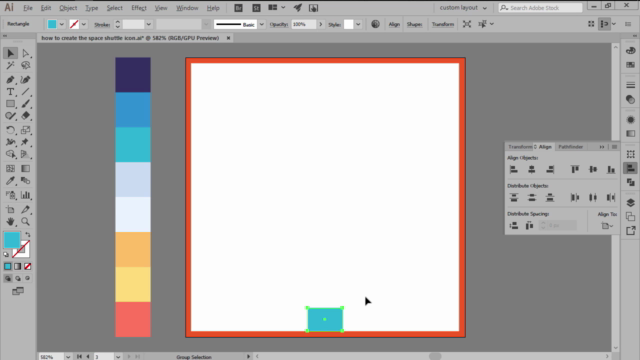Click Horizontal Distribute Center icon
640x360 pixels.
point(593,198)
